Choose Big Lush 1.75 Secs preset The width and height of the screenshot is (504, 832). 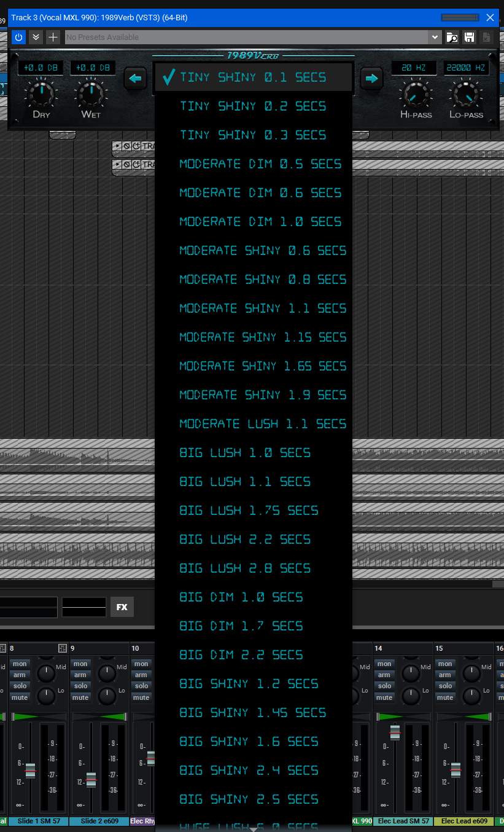(x=254, y=511)
